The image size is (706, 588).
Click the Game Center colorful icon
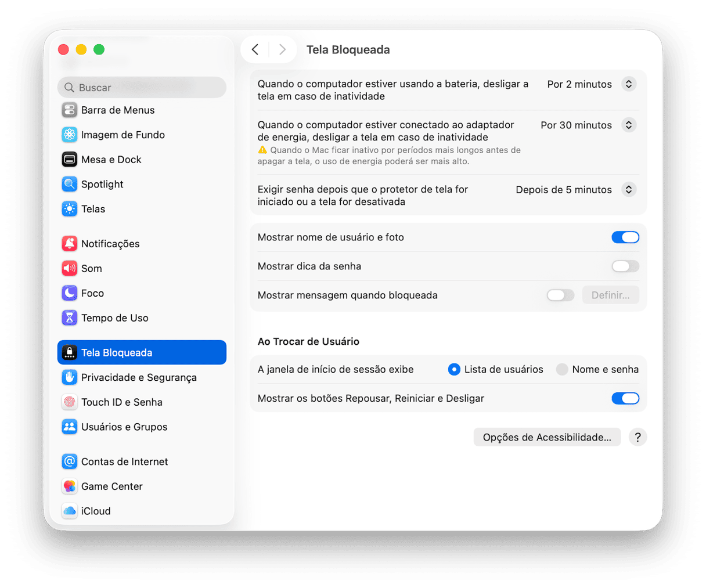coord(70,486)
